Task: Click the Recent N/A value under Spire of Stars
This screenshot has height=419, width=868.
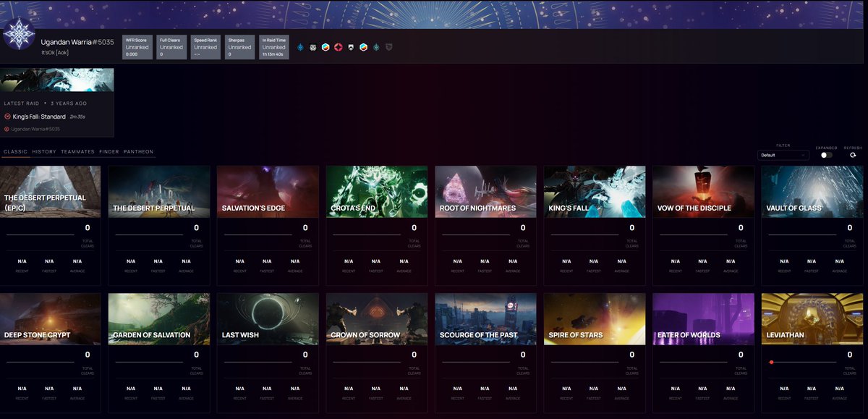Action: pyautogui.click(x=566, y=389)
